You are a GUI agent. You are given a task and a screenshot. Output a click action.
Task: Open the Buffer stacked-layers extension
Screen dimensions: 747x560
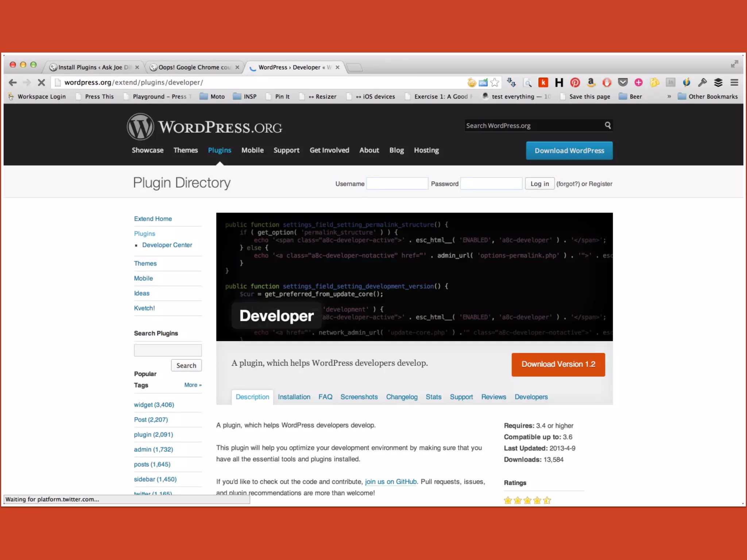click(x=718, y=83)
